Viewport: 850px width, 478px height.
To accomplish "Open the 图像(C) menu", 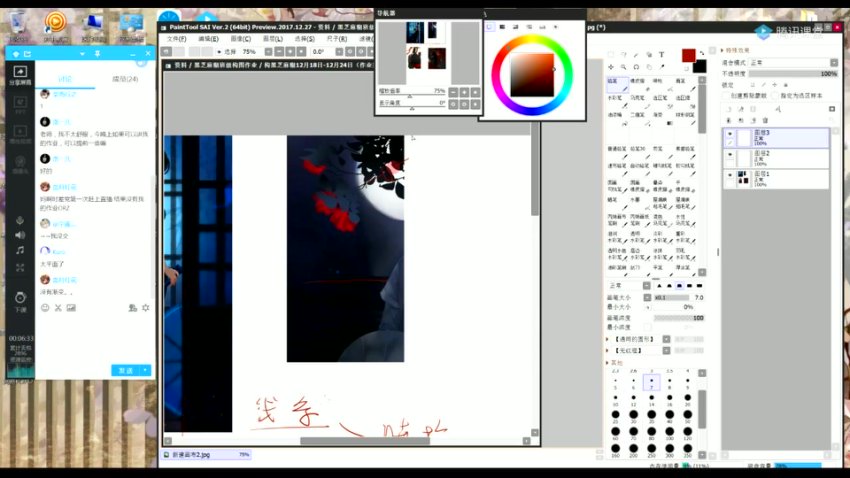I will (241, 39).
